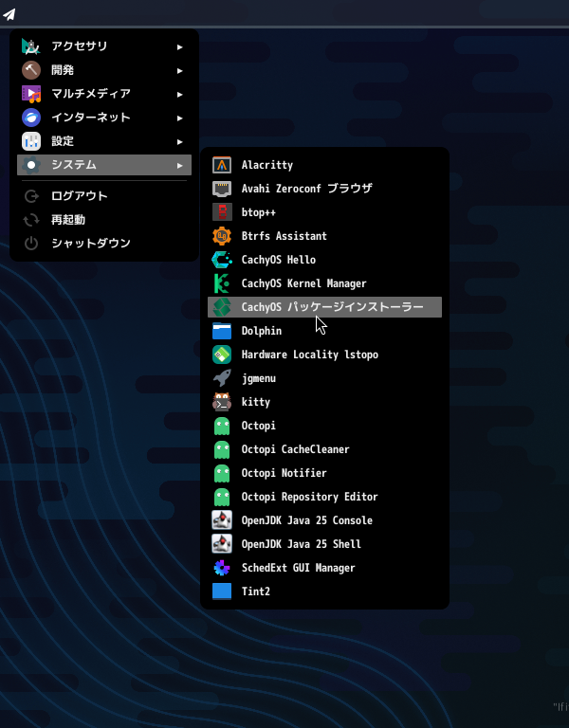The width and height of the screenshot is (569, 728).
Task: Select the システム menu category
Action: tap(104, 165)
